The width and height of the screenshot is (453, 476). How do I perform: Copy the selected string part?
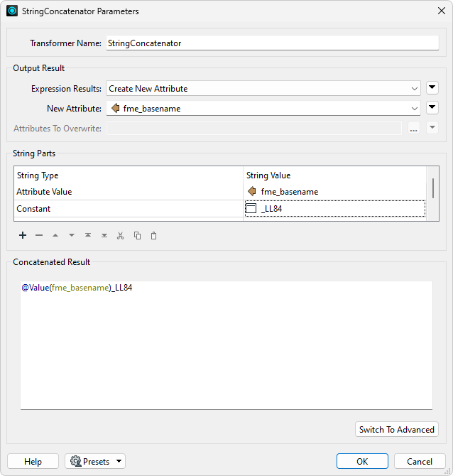(137, 236)
